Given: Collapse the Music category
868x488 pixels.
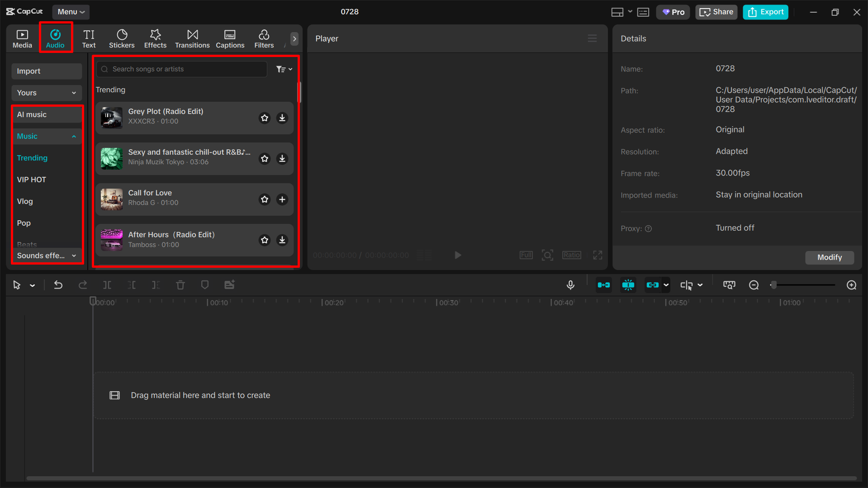Looking at the screenshot, I should (47, 136).
